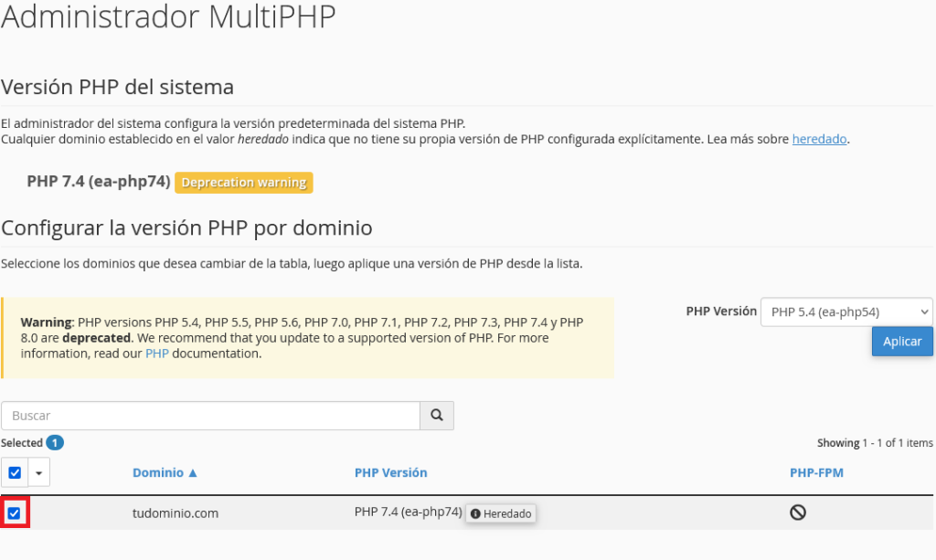
Task: Sort table by PHP-FPM column header
Action: pos(816,472)
